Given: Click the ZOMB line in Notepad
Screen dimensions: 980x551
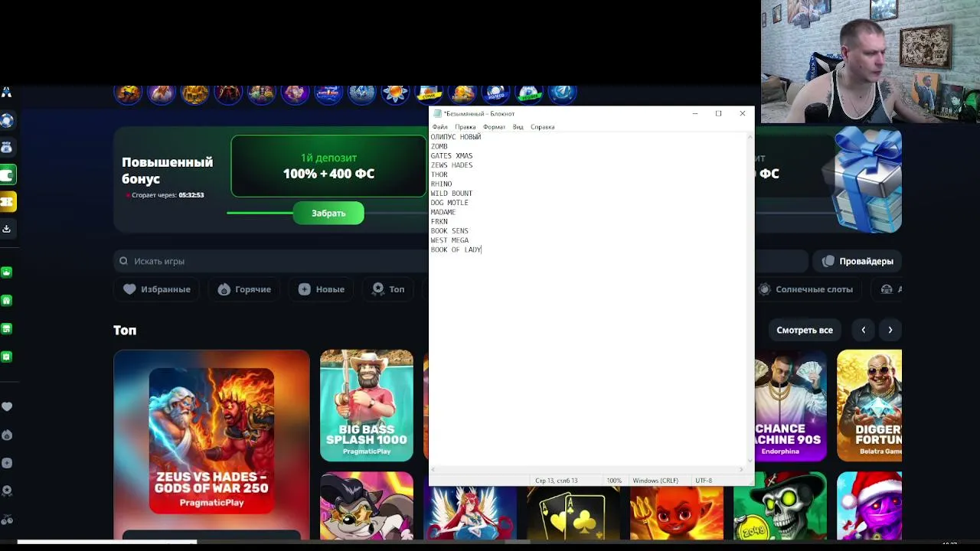Looking at the screenshot, I should tap(439, 146).
